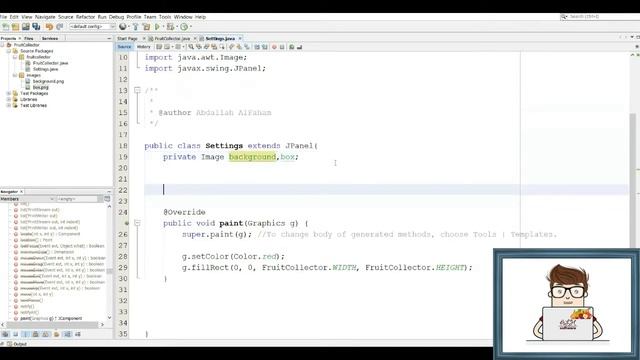Open the Window menu
The width and height of the screenshot is (640, 360).
[x=183, y=17]
